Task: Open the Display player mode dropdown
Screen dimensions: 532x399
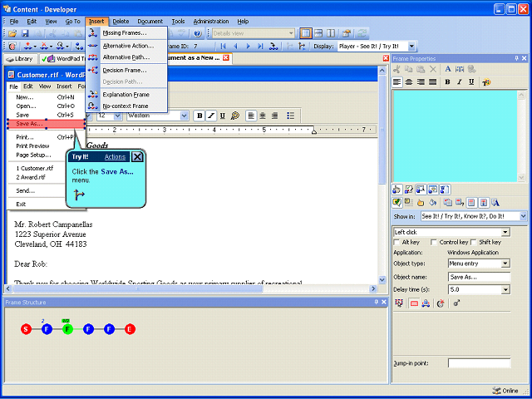Action: click(x=411, y=47)
